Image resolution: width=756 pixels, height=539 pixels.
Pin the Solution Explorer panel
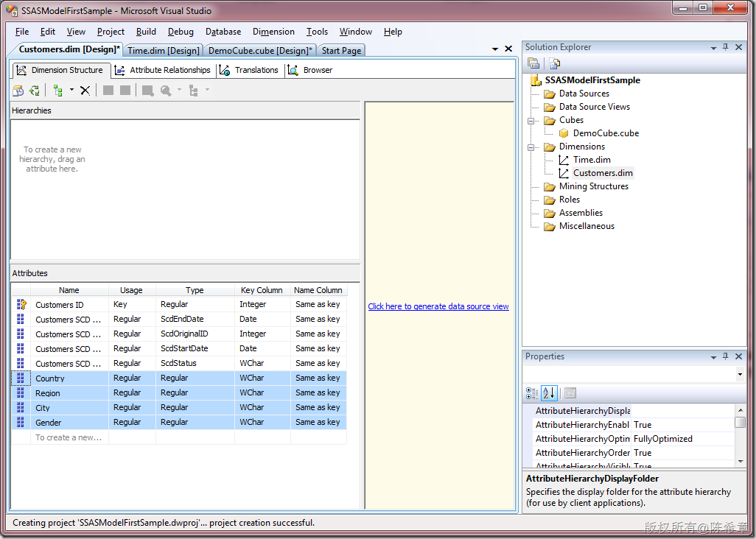(x=726, y=47)
